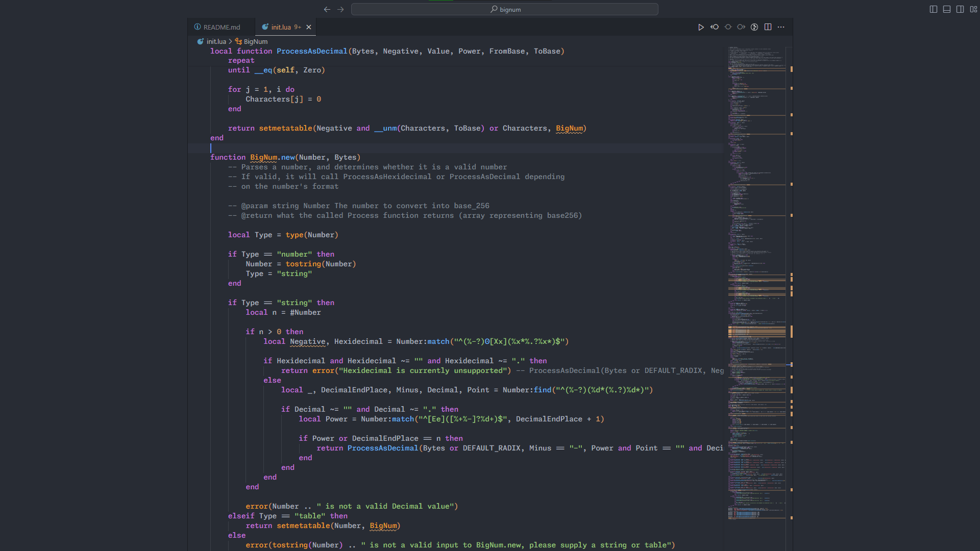The height and width of the screenshot is (551, 980).
Task: Expand the init.lua breadcrumb file list
Action: point(216,41)
